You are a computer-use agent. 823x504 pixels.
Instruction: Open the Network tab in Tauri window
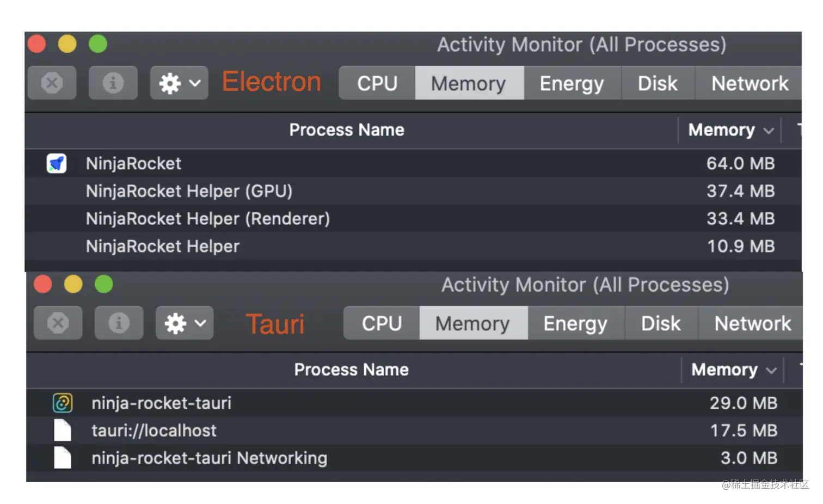tap(752, 323)
